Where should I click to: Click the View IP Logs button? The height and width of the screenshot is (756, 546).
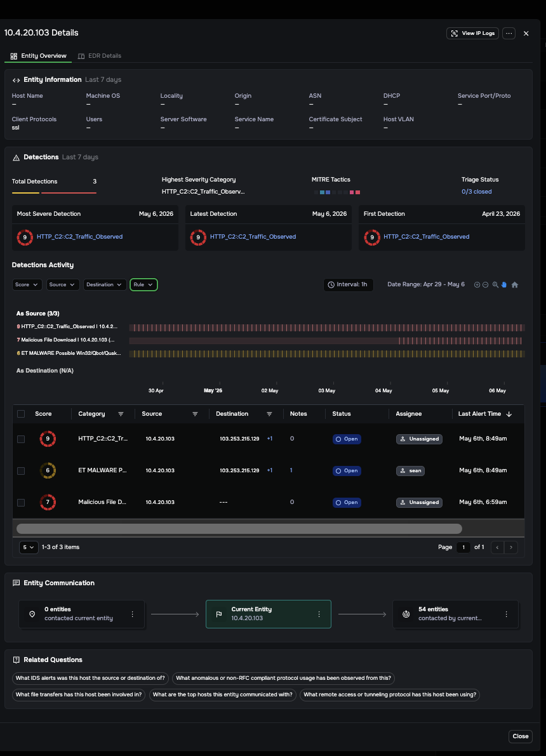tap(473, 33)
